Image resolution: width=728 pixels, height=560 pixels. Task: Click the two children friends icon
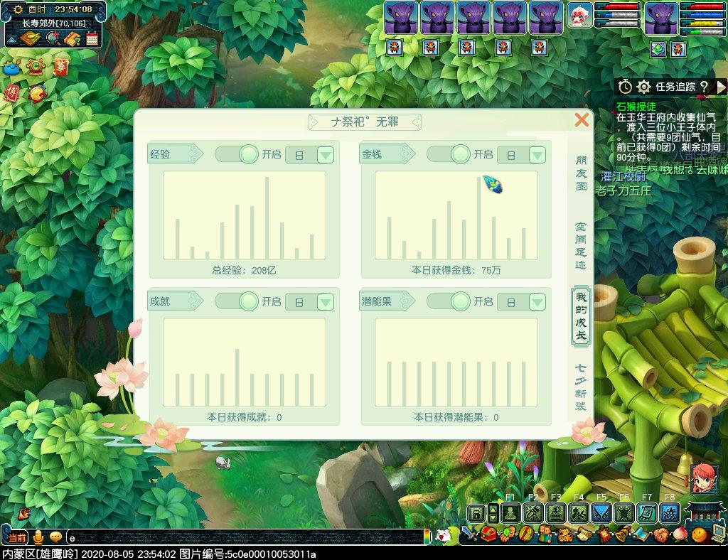click(545, 535)
